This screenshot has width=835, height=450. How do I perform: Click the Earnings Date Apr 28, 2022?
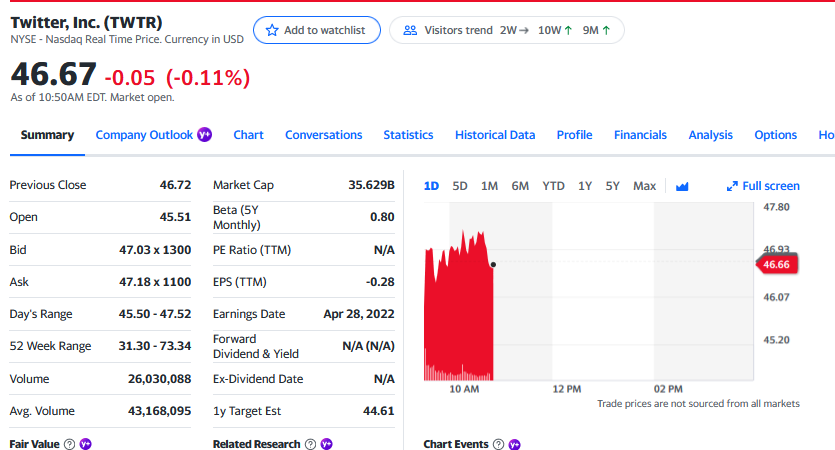point(359,314)
